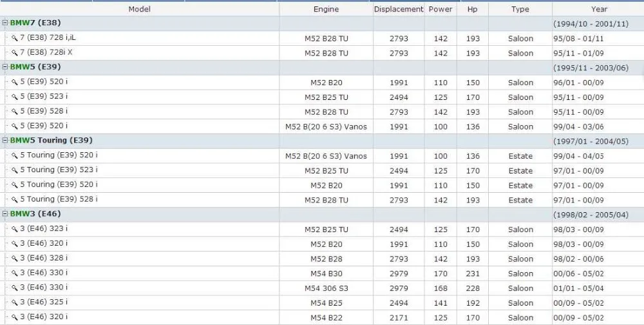Viewport: 644px width, 325px height.
Task: Click displacement value 2171
Action: point(399,318)
